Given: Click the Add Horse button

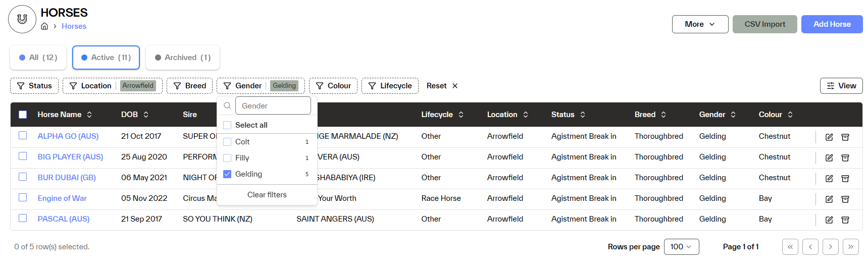Looking at the screenshot, I should tap(832, 24).
